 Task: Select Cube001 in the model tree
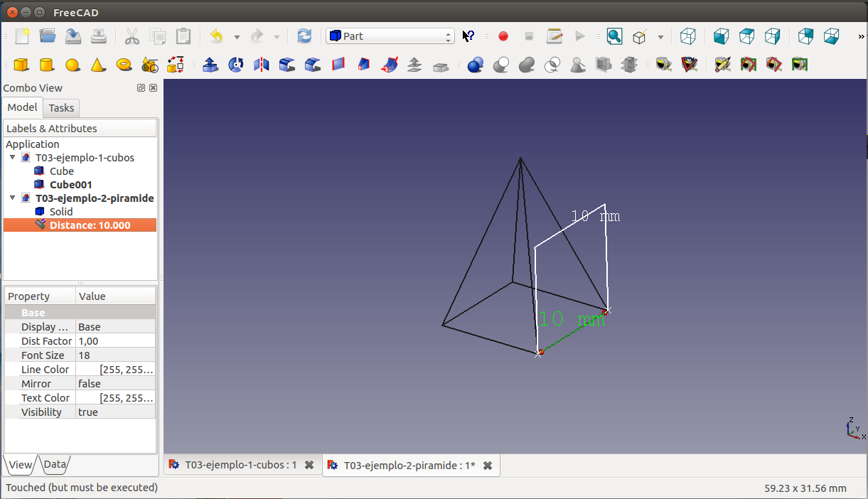(70, 185)
